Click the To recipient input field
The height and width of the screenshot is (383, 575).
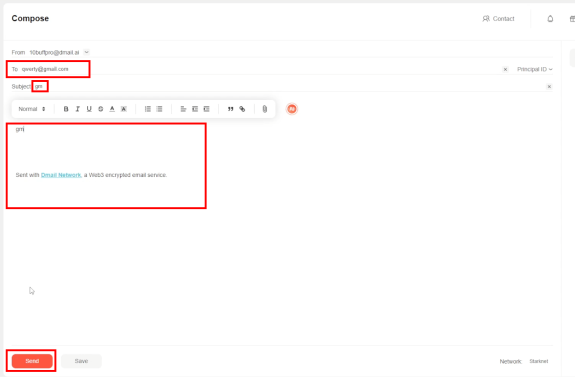(260, 69)
